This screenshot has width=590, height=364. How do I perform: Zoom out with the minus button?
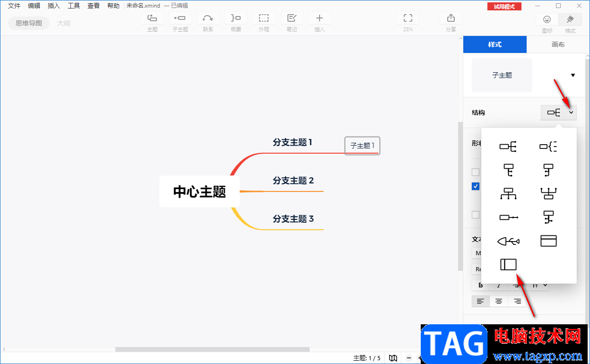pos(409,358)
